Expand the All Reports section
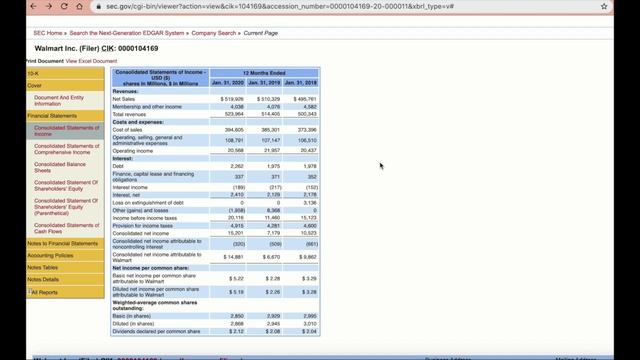 [x=65, y=292]
